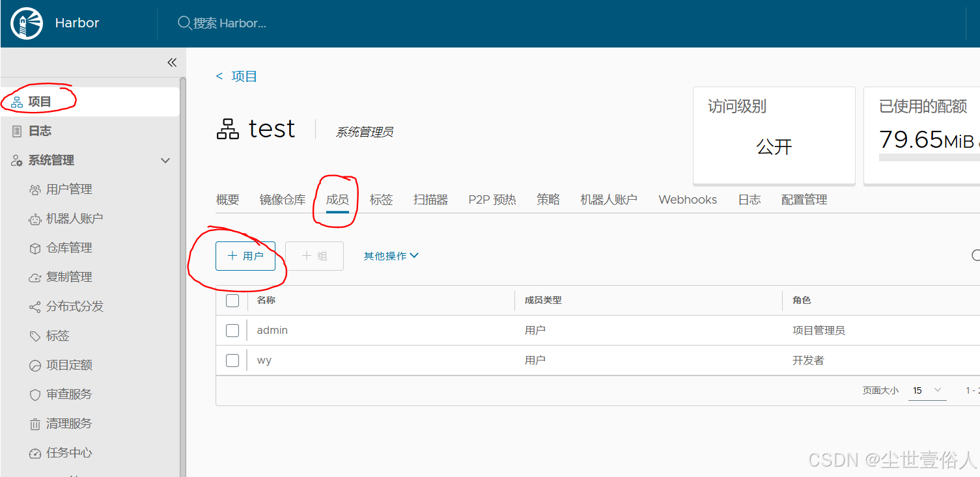Click the plus icon on 用户 button
Image resolution: width=980 pixels, height=477 pixels.
pos(232,256)
